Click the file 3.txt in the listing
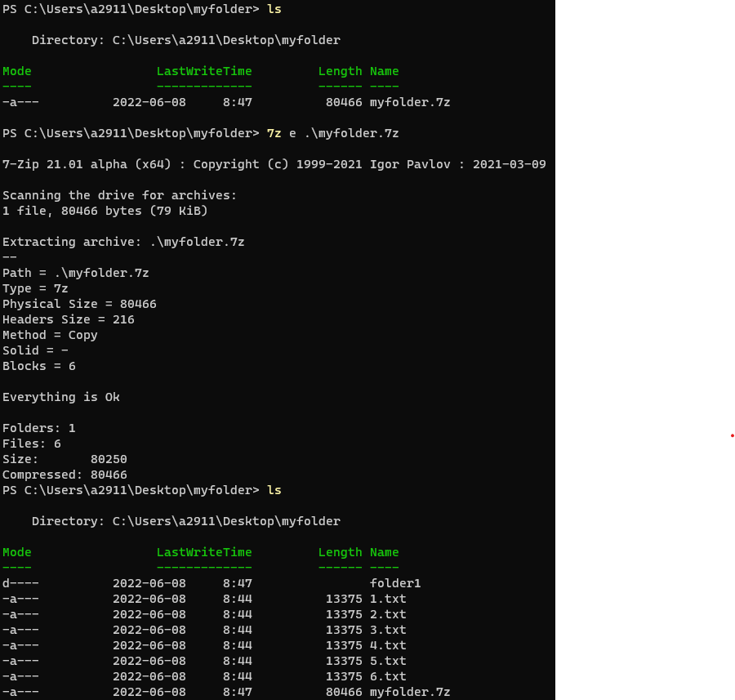The image size is (735, 700). [x=387, y=629]
